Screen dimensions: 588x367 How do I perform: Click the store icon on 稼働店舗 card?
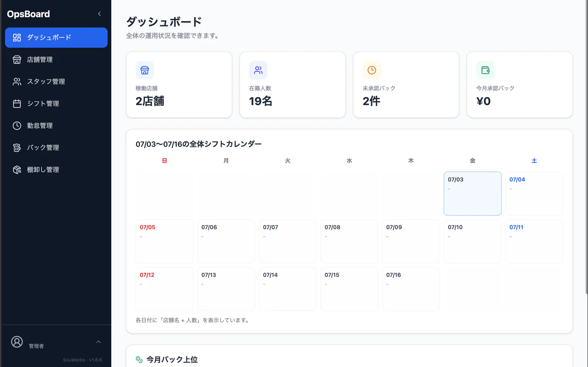pyautogui.click(x=145, y=70)
